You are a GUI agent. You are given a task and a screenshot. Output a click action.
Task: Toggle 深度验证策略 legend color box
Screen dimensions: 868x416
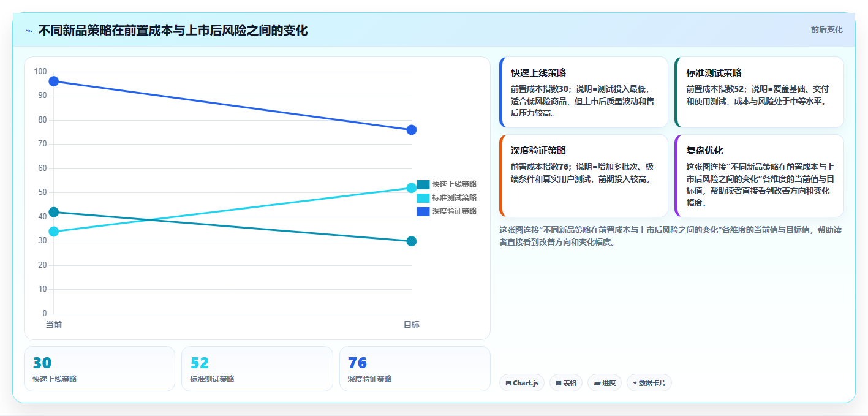[423, 211]
